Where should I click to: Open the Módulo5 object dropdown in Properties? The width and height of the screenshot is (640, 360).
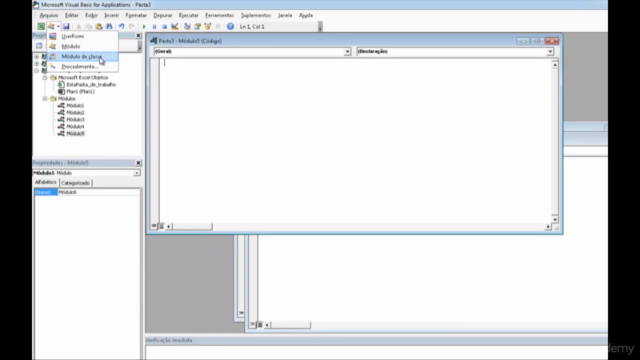click(x=137, y=173)
